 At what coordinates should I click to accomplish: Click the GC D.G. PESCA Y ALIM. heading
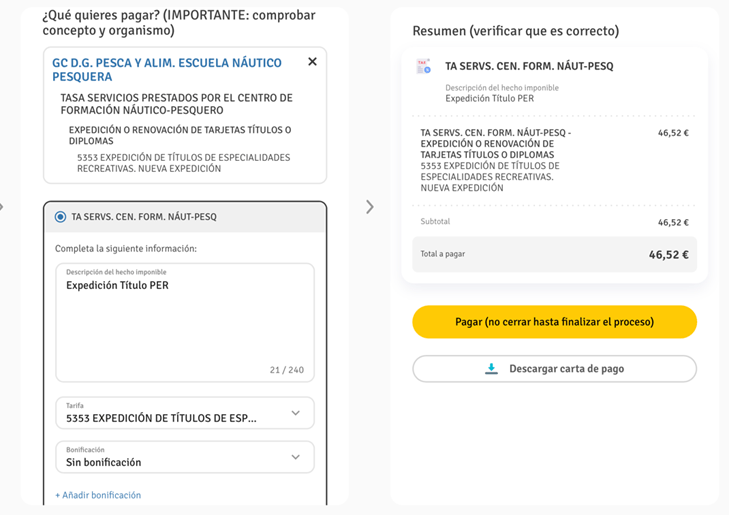pos(166,69)
